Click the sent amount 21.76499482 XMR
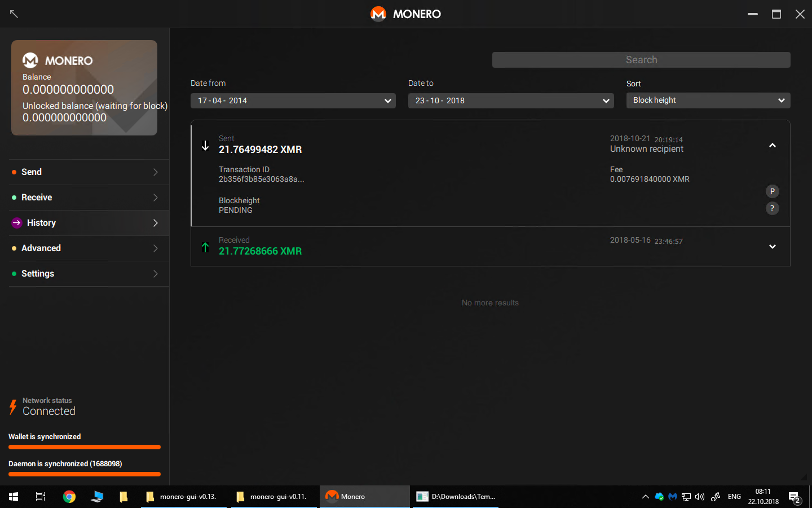The height and width of the screenshot is (508, 812). (261, 150)
